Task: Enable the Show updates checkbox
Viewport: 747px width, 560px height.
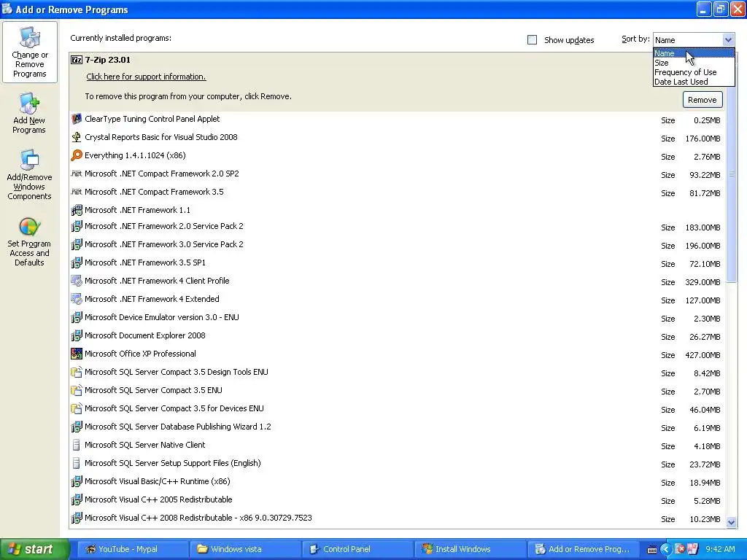Action: point(532,40)
